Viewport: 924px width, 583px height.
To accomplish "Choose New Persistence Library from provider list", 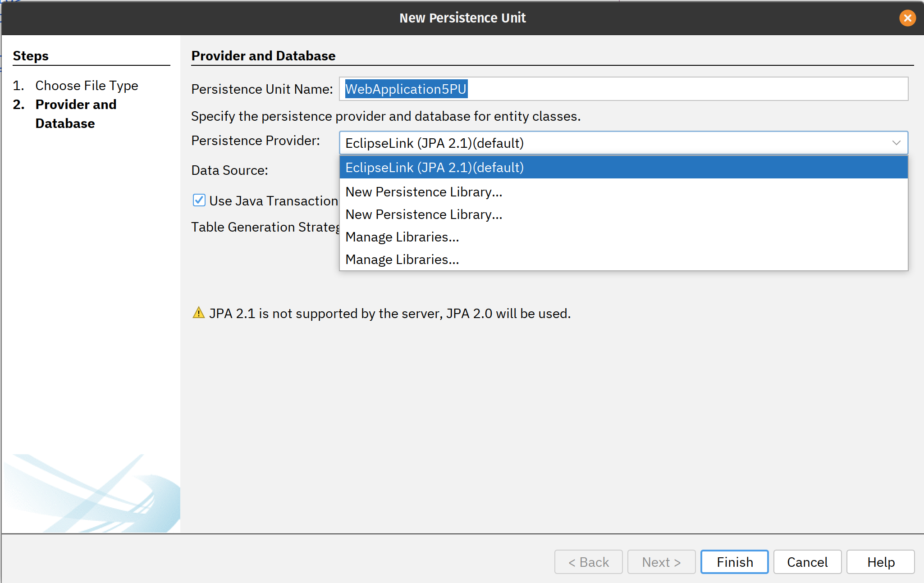I will pos(423,191).
